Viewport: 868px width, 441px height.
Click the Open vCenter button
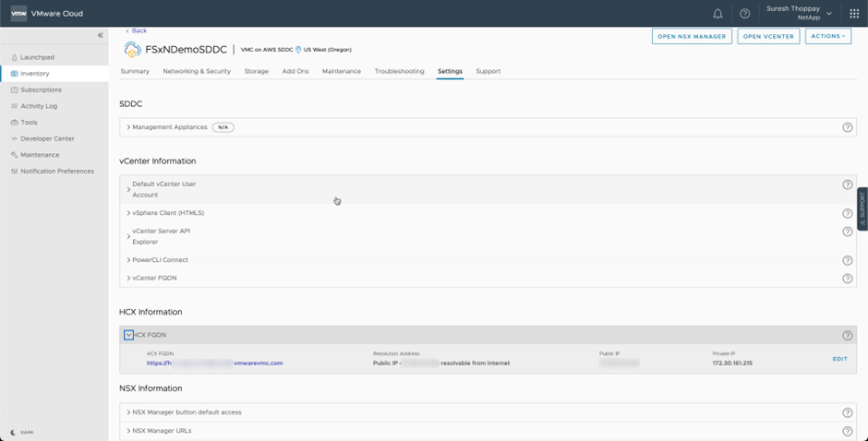(768, 36)
